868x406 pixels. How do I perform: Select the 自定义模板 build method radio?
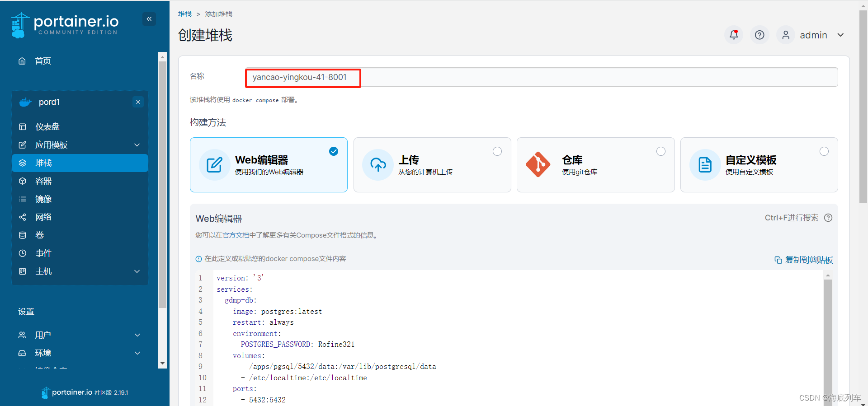click(x=824, y=151)
